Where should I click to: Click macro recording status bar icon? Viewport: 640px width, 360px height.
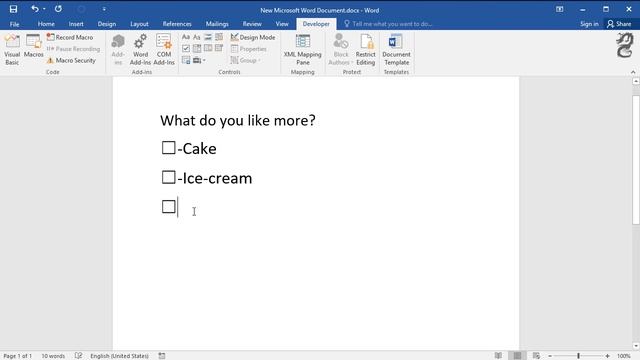click(x=162, y=356)
